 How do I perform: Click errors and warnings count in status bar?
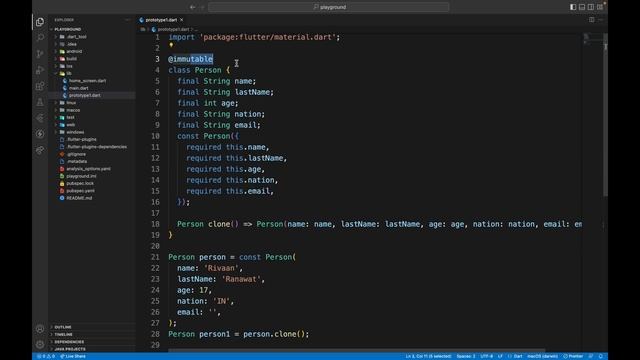pos(46,356)
